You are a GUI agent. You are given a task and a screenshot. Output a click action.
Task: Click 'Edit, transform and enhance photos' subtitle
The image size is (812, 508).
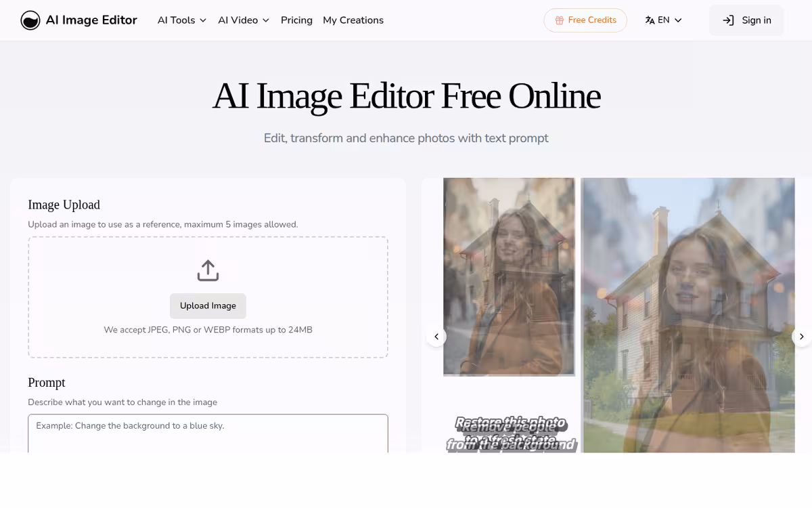coord(406,138)
